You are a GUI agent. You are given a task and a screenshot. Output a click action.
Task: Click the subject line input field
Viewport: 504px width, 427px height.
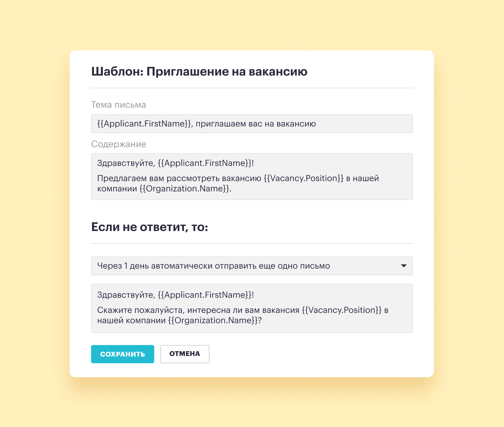point(252,124)
